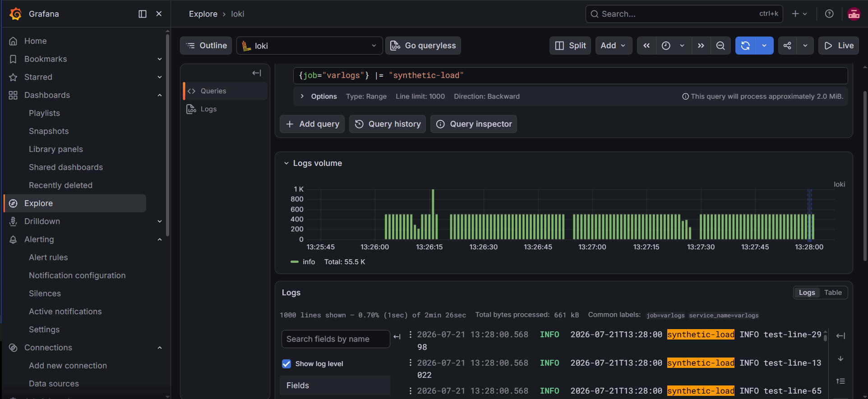Shift time range backwards with double-left arrows

646,46
